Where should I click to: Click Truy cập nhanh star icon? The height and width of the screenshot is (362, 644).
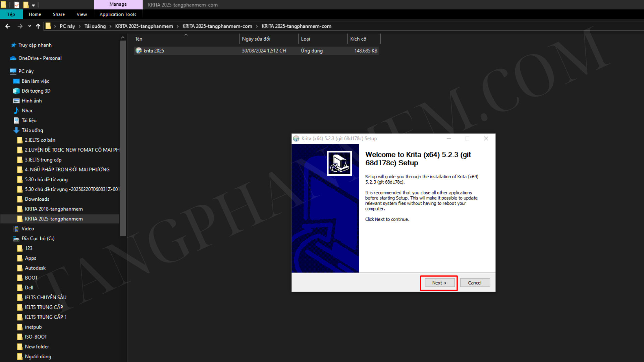(13, 45)
